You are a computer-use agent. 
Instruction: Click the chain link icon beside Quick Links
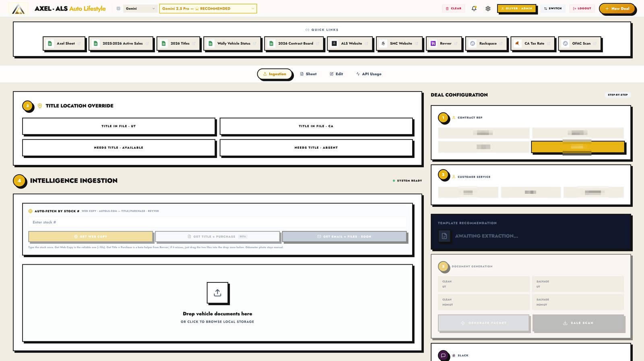(x=308, y=30)
